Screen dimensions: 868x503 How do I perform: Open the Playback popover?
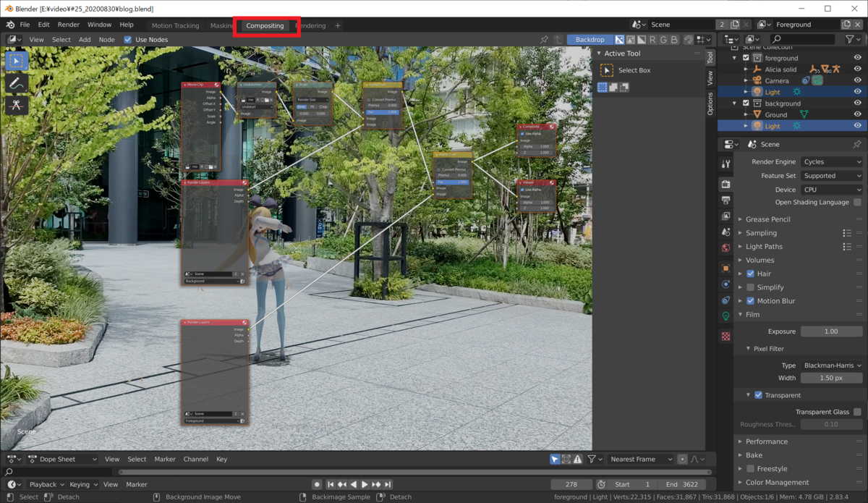(47, 484)
